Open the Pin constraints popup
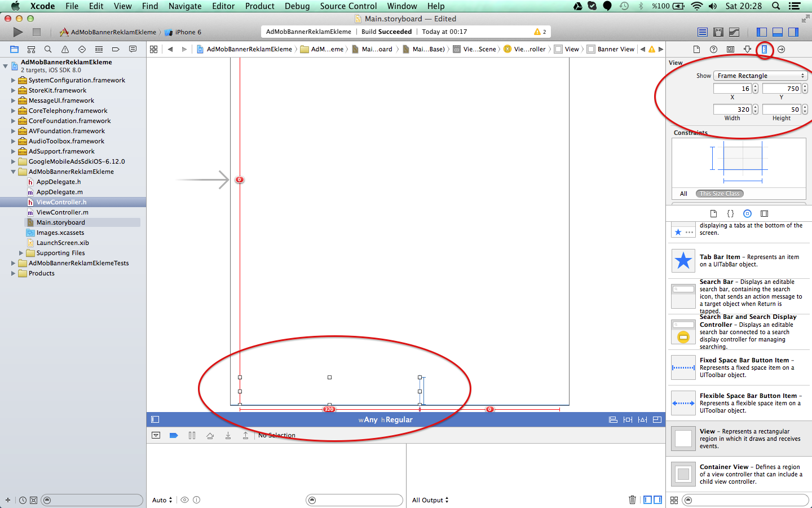Screen dimensions: 812x508 pyautogui.click(x=628, y=419)
